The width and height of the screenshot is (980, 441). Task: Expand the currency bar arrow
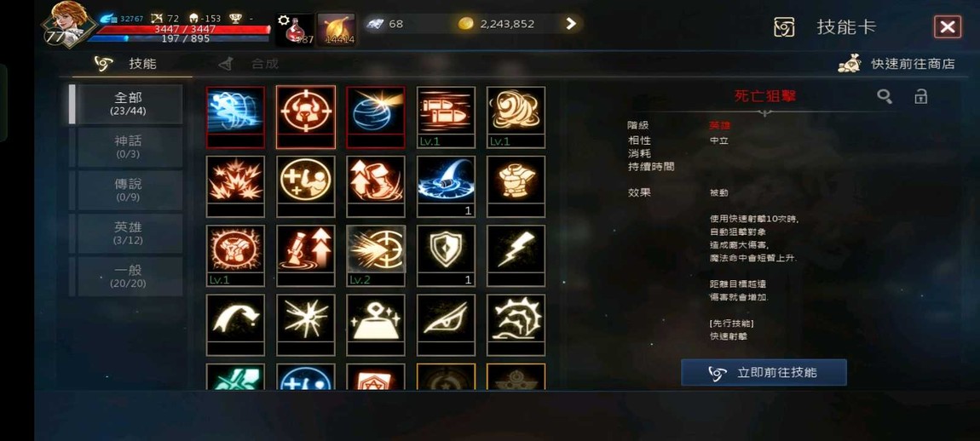tap(571, 24)
